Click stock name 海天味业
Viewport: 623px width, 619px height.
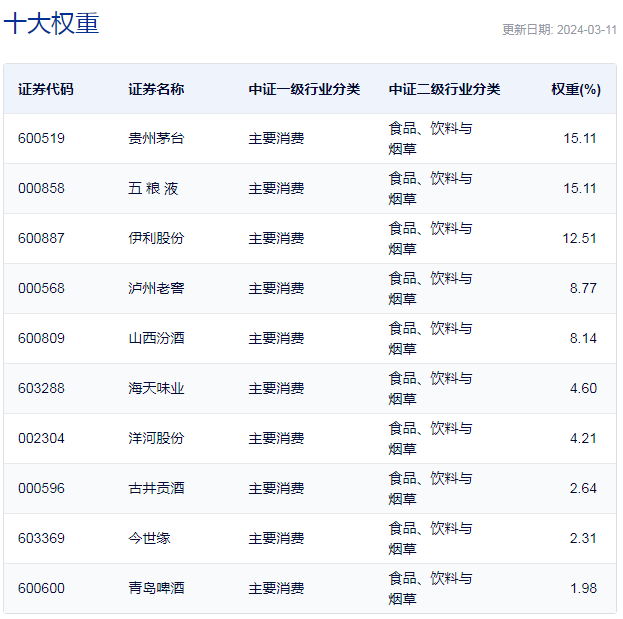point(156,389)
